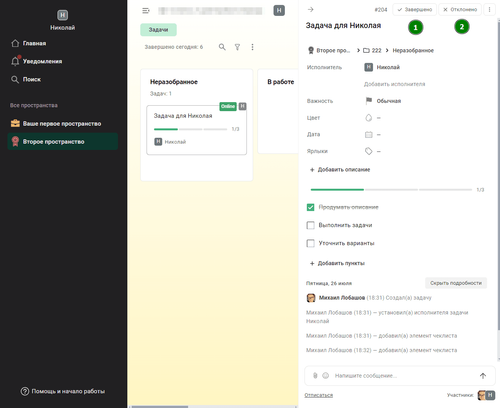Image resolution: width=500 pixels, height=408 pixels.
Task: Click award ribbon icon of Второе пространство
Action: pyautogui.click(x=15, y=142)
